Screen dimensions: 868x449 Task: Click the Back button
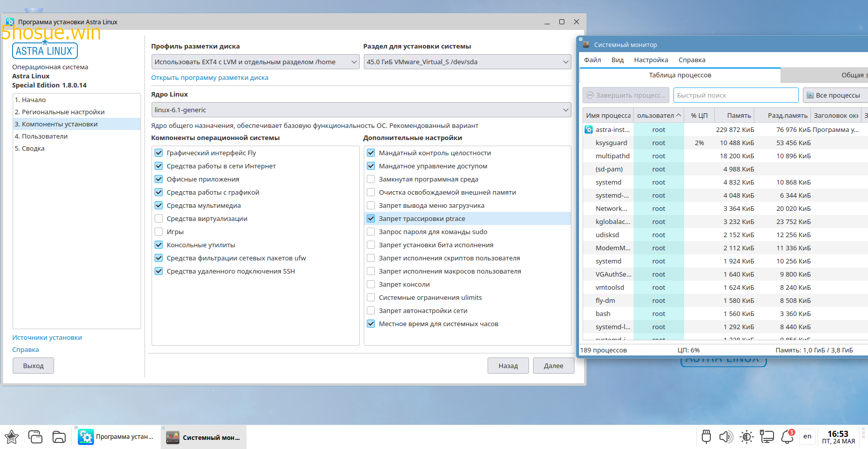(x=508, y=366)
